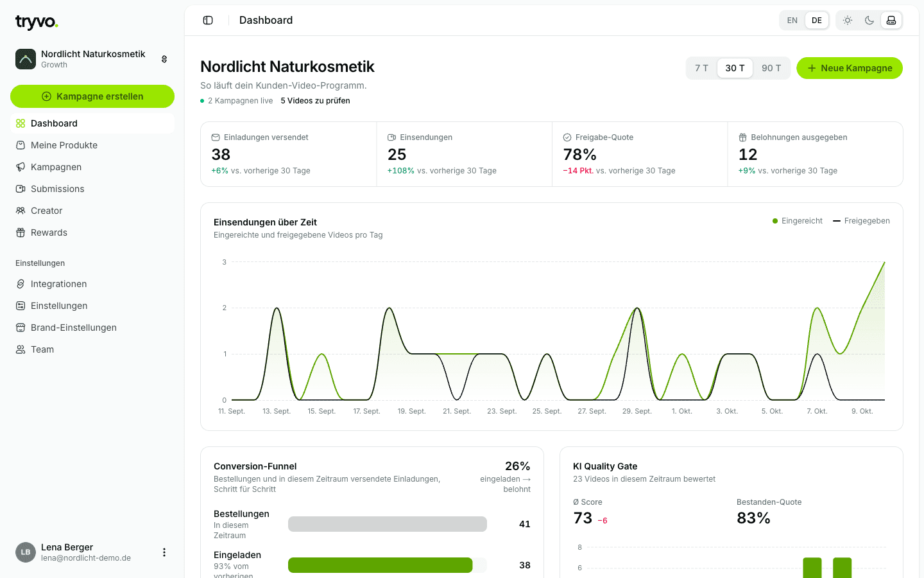
Task: Select system theme monitor icon
Action: click(x=891, y=21)
